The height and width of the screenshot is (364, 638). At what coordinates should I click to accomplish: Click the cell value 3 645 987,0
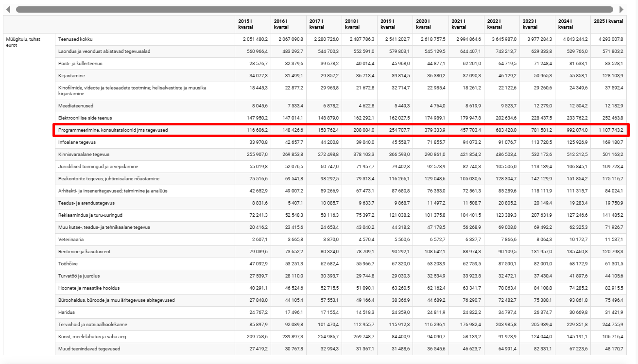(504, 39)
